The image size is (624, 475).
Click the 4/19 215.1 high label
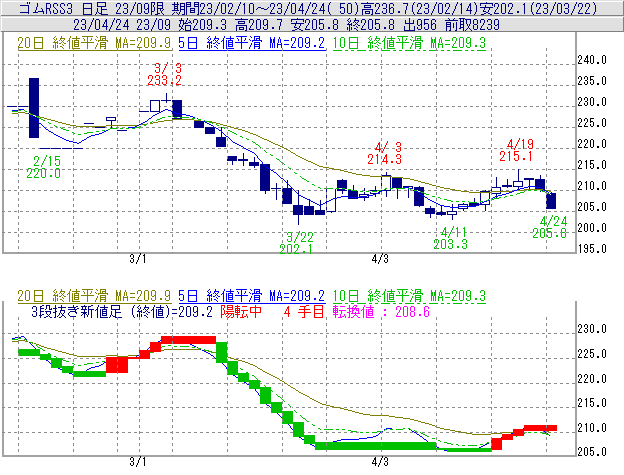pyautogui.click(x=517, y=150)
